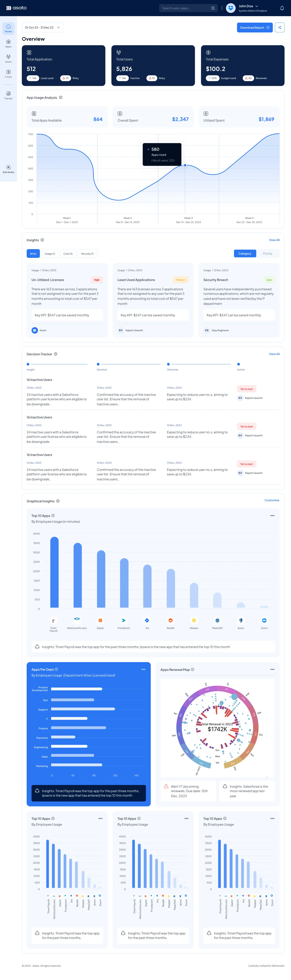Click the Reddit app icon in the large chart
291x980 pixels.
tap(171, 620)
